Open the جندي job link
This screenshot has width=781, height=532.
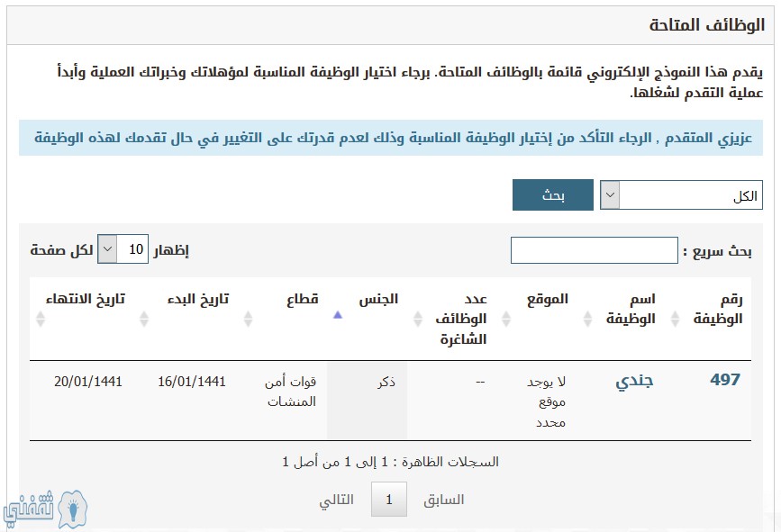pyautogui.click(x=634, y=381)
